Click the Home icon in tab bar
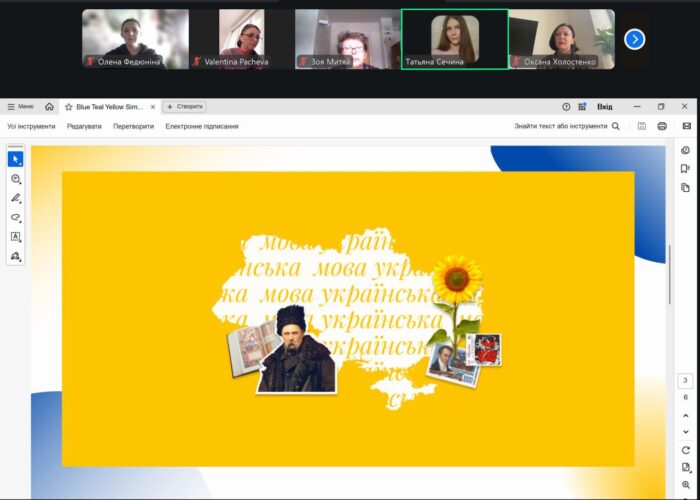700x500 pixels. 49,106
